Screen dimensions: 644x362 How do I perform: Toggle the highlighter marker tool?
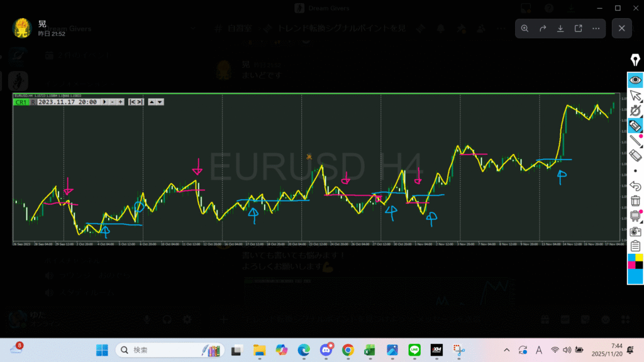[x=635, y=125]
